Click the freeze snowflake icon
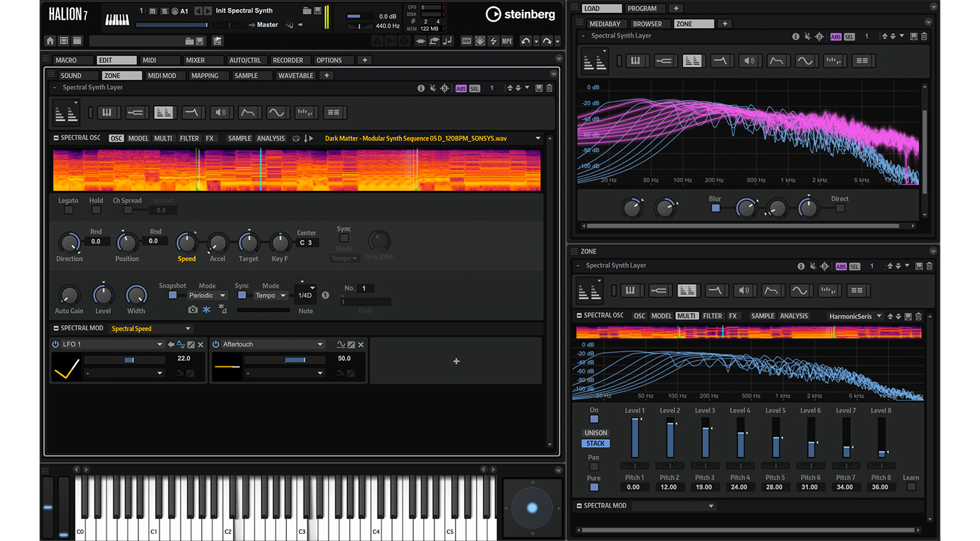This screenshot has width=980, height=541. click(x=206, y=309)
